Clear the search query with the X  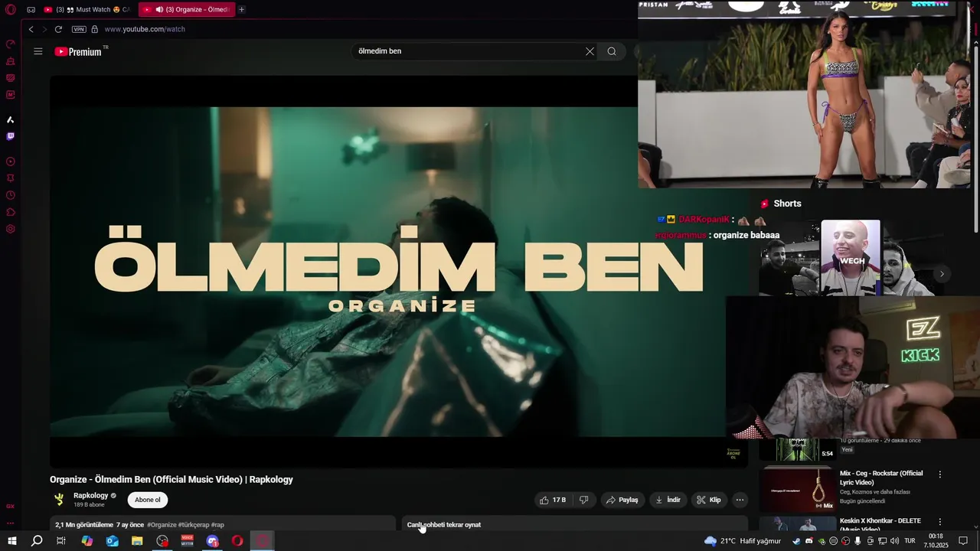click(x=590, y=51)
